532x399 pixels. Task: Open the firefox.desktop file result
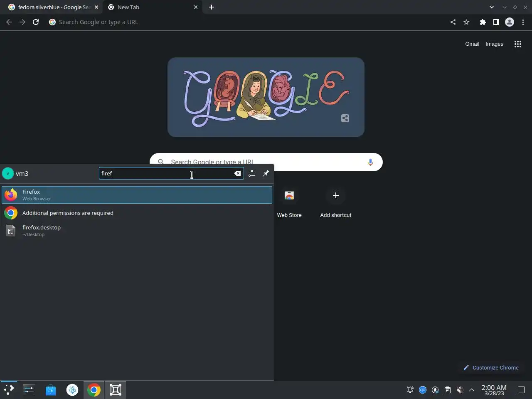click(137, 231)
